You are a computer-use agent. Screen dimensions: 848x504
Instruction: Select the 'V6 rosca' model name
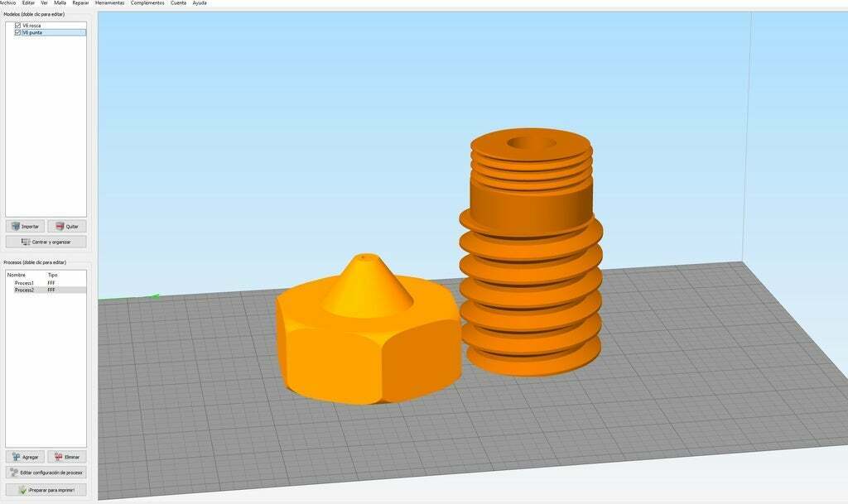31,26
